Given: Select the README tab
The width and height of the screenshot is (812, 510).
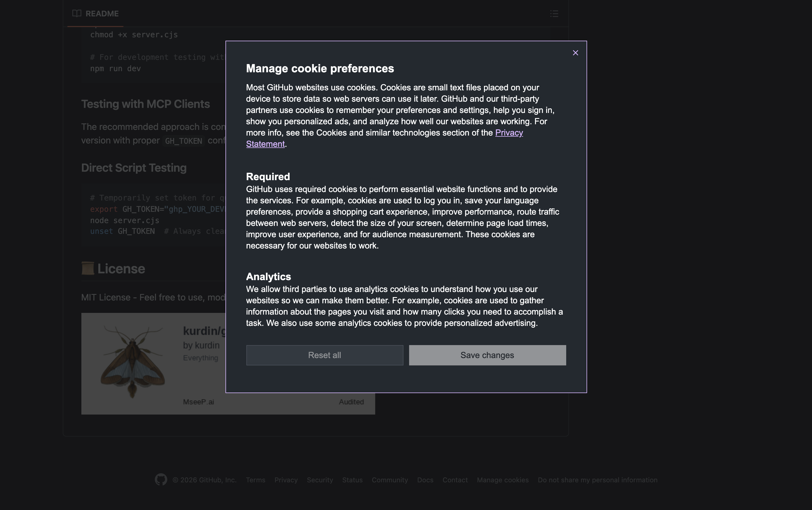Looking at the screenshot, I should coord(102,14).
